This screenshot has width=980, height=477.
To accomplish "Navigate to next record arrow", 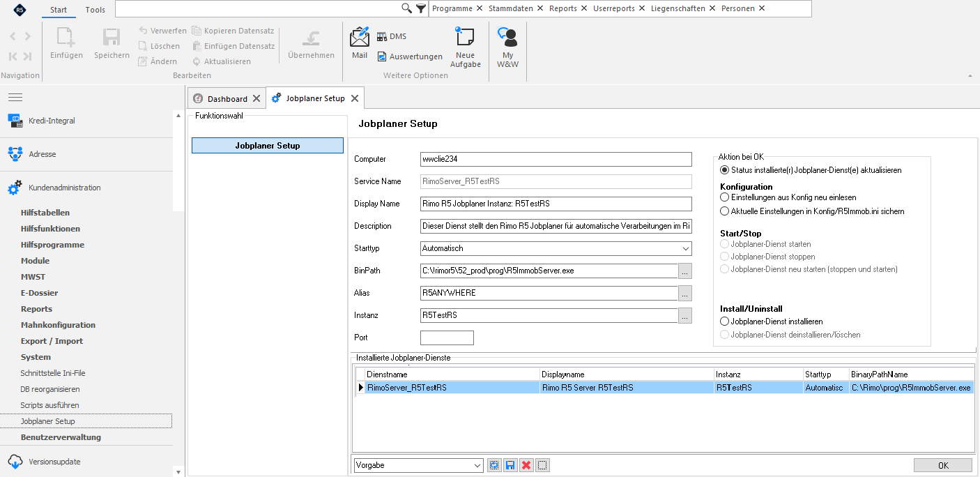I will [27, 36].
